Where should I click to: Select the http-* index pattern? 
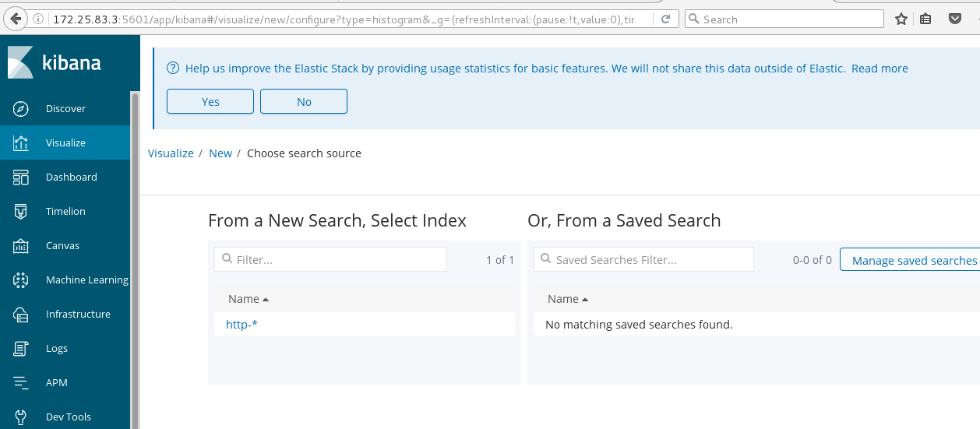click(241, 324)
